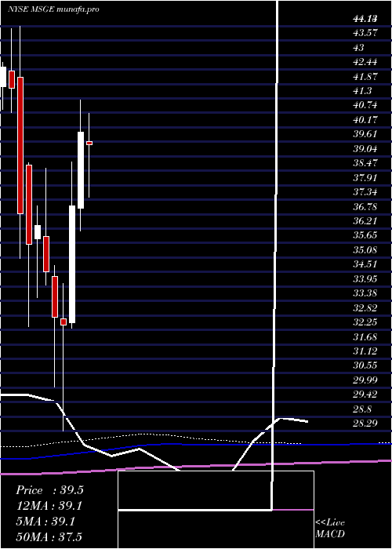
Task: Click the Price : 39.5 readout
Action: click(x=49, y=490)
